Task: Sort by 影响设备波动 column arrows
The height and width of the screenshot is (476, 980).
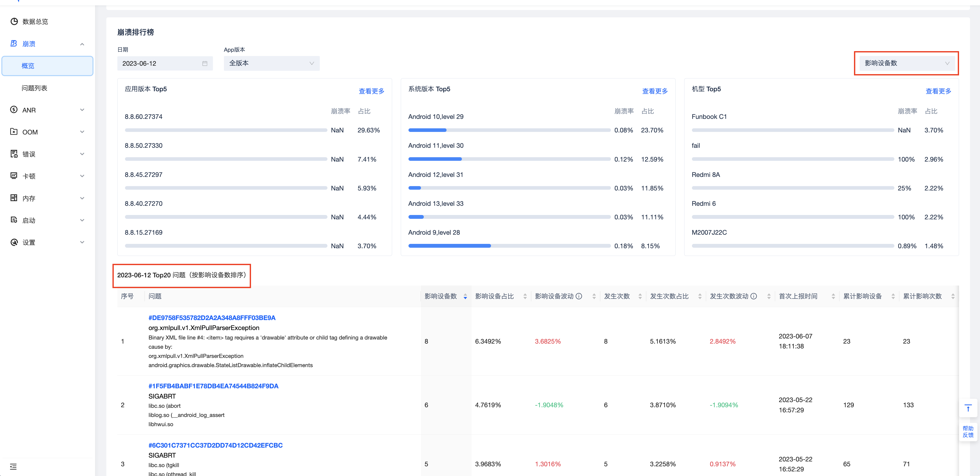Action: click(594, 296)
